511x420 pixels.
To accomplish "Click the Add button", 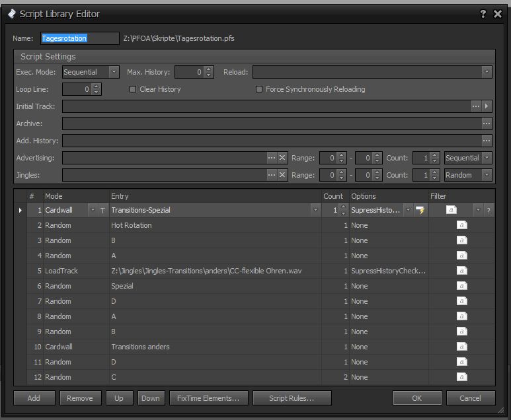I will click(x=34, y=398).
